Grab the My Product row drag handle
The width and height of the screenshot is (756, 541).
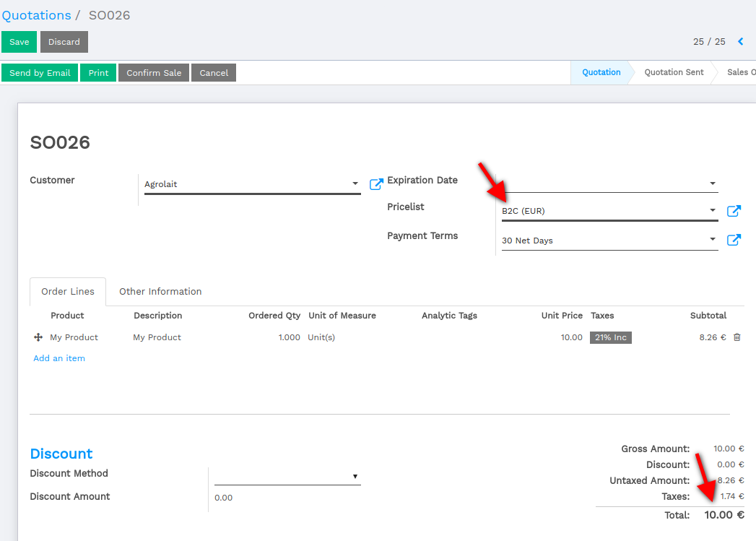point(38,337)
